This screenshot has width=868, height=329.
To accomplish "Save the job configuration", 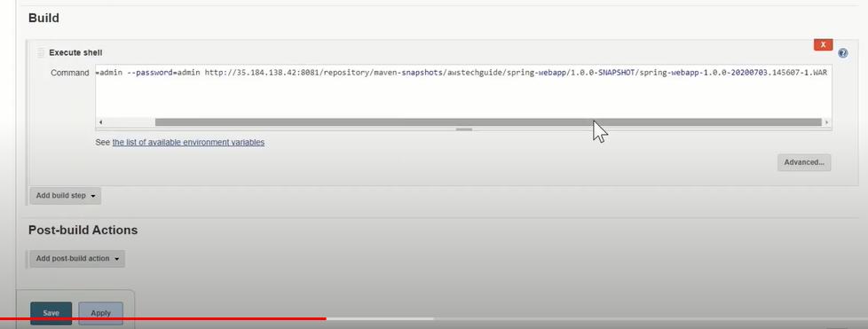I will pos(51,313).
